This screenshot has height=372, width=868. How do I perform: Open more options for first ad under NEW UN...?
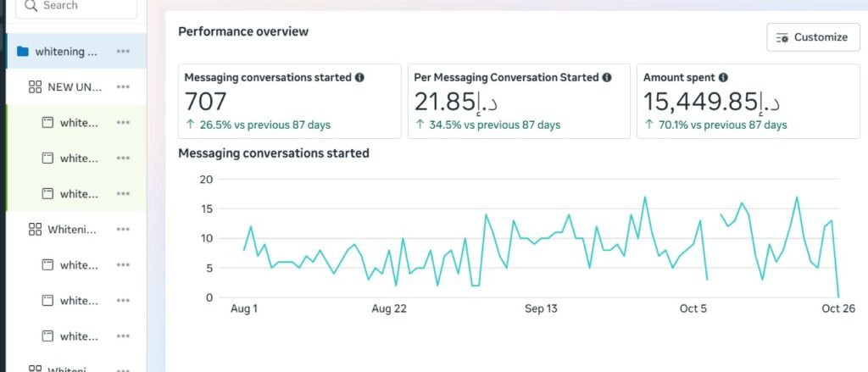tap(123, 123)
